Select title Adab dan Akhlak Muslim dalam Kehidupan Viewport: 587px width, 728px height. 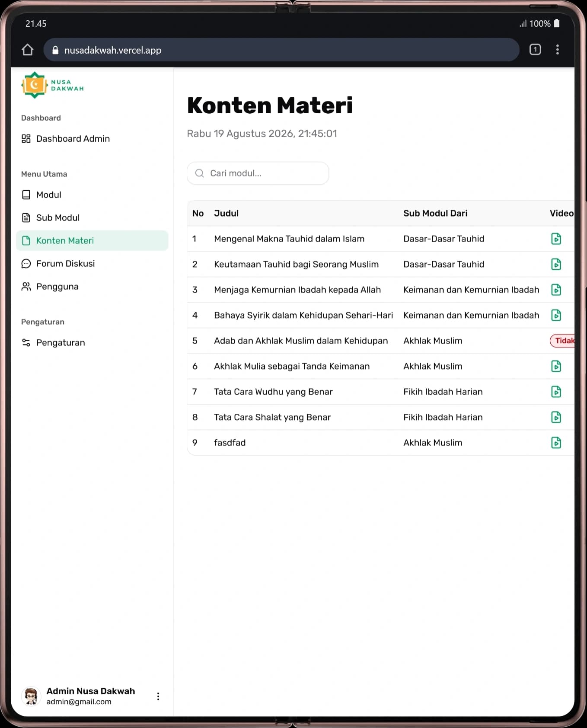[x=301, y=341]
